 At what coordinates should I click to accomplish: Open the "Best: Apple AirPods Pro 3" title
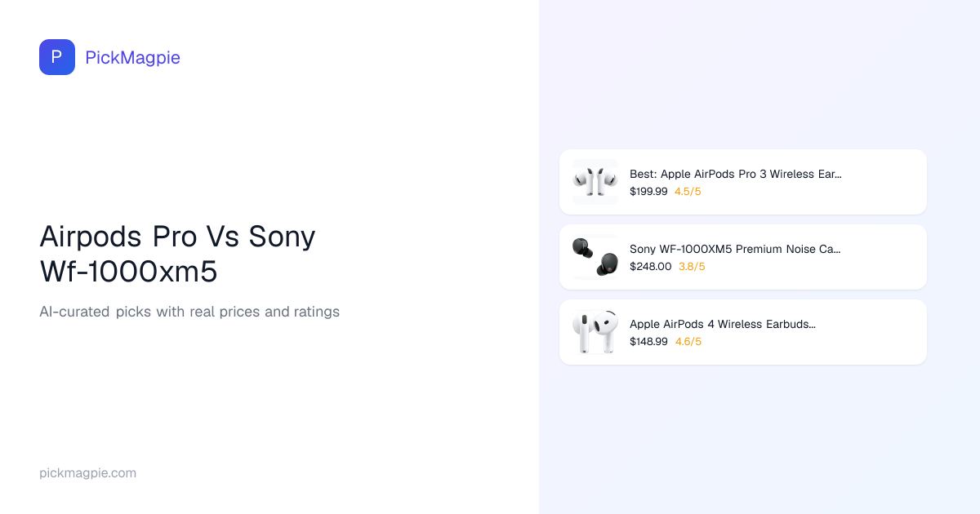click(735, 174)
